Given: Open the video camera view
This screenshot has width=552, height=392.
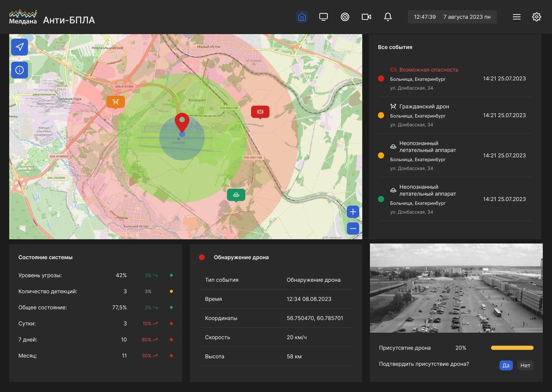Looking at the screenshot, I should [x=367, y=17].
